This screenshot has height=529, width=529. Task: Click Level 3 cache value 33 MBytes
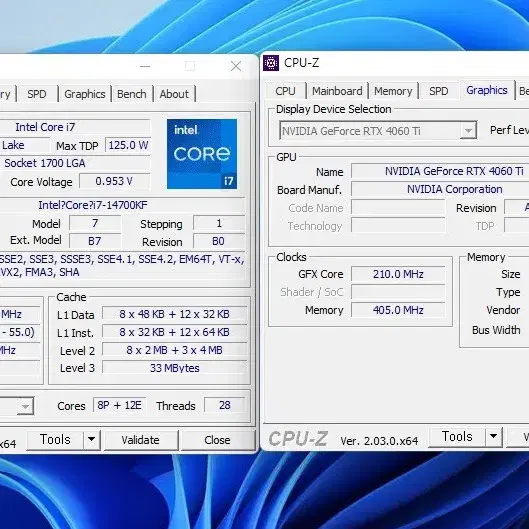(x=174, y=368)
